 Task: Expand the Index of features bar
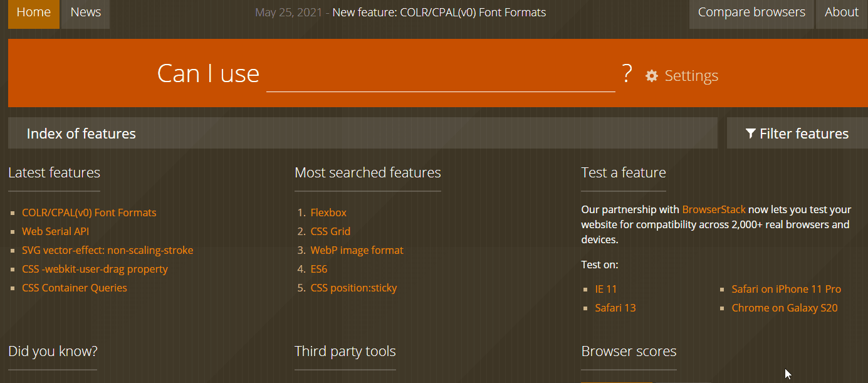[x=363, y=134]
